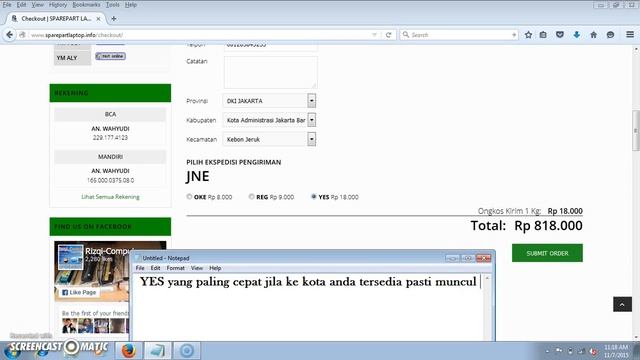Image resolution: width=640 pixels, height=360 pixels.
Task: Click the Facebook Like Page button
Action: click(79, 293)
